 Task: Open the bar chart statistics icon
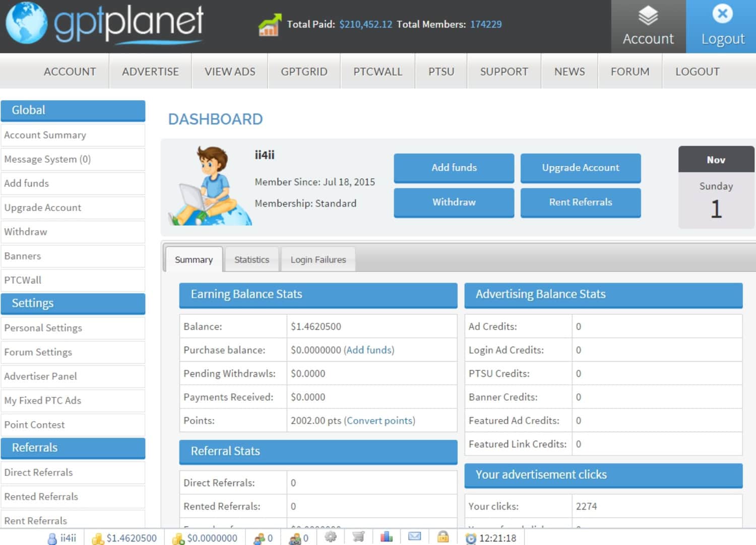[x=387, y=537]
